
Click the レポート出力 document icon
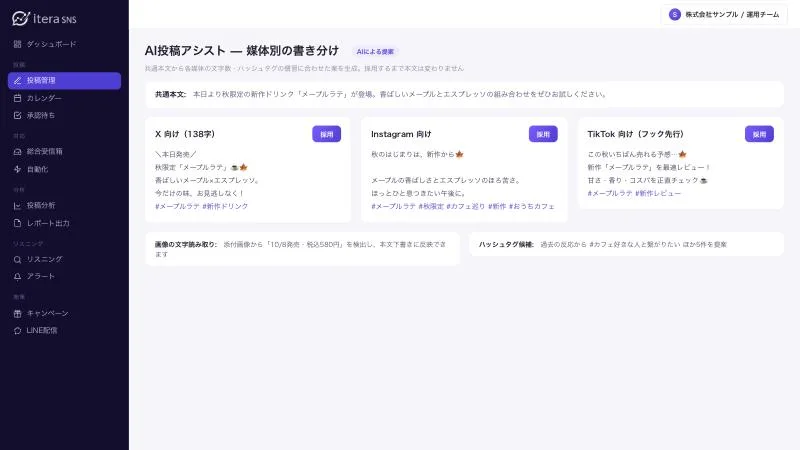[x=17, y=223]
